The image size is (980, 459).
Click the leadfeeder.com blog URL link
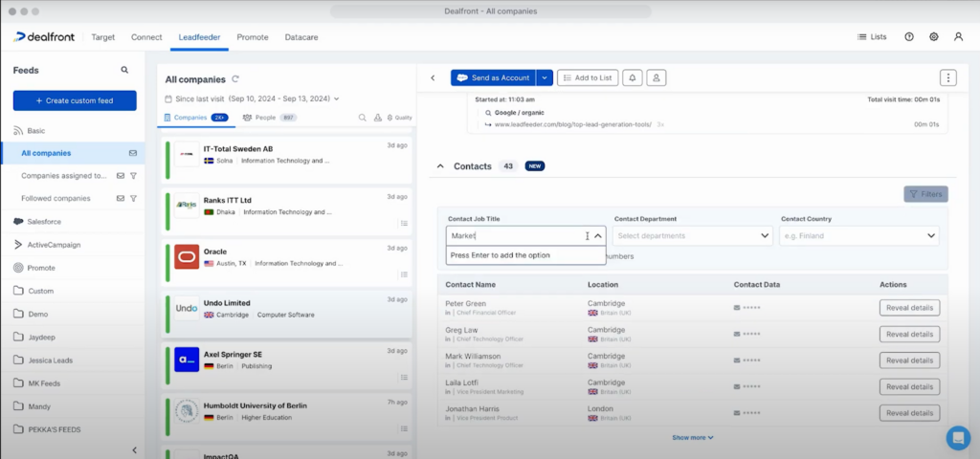pos(573,125)
